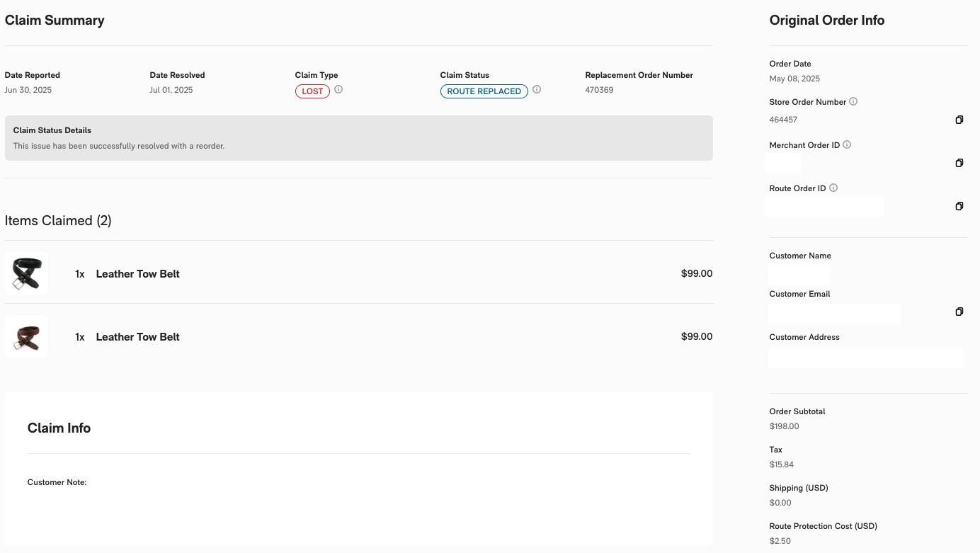Click the $198.00 Order Subtotal value

[x=784, y=426]
